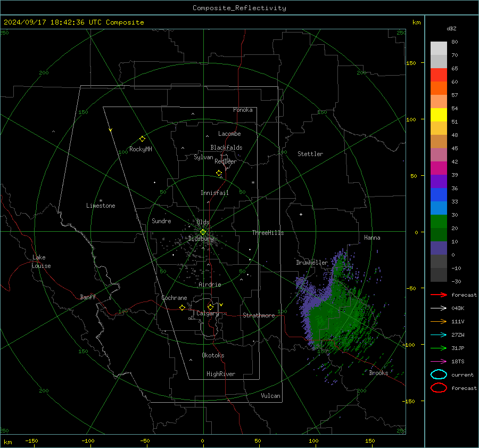This screenshot has height=448, width=479.
Task: Click the Limestone label
Action: tap(101, 206)
